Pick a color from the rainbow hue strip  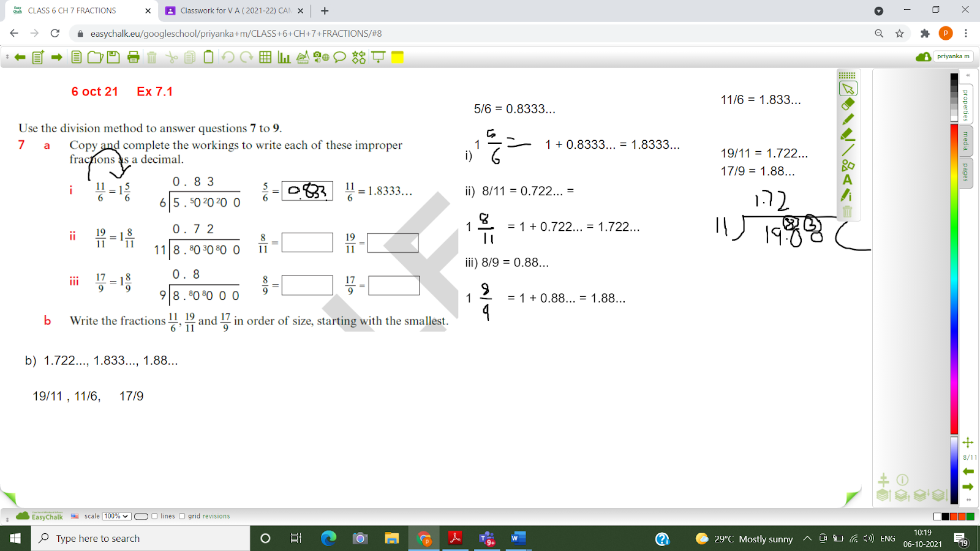click(x=954, y=279)
